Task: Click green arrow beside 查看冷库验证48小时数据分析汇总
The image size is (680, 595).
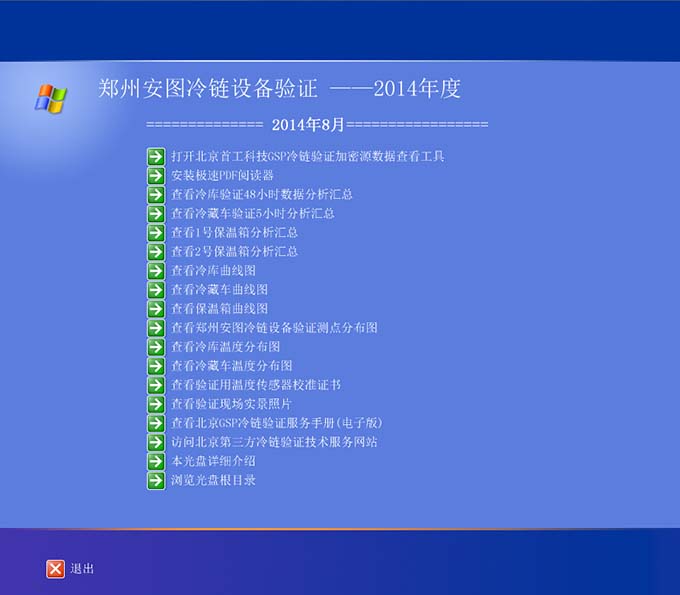Action: point(156,195)
